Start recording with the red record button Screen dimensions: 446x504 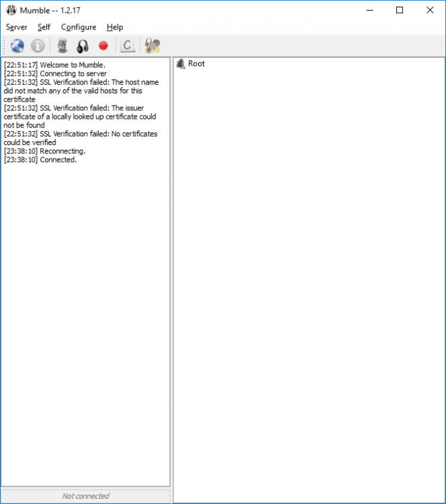click(x=103, y=46)
